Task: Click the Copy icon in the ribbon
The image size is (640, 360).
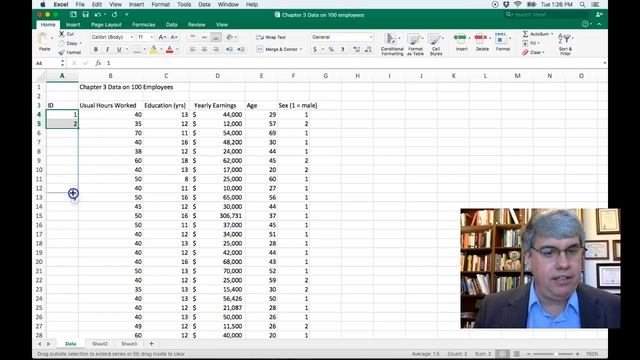Action: point(62,43)
